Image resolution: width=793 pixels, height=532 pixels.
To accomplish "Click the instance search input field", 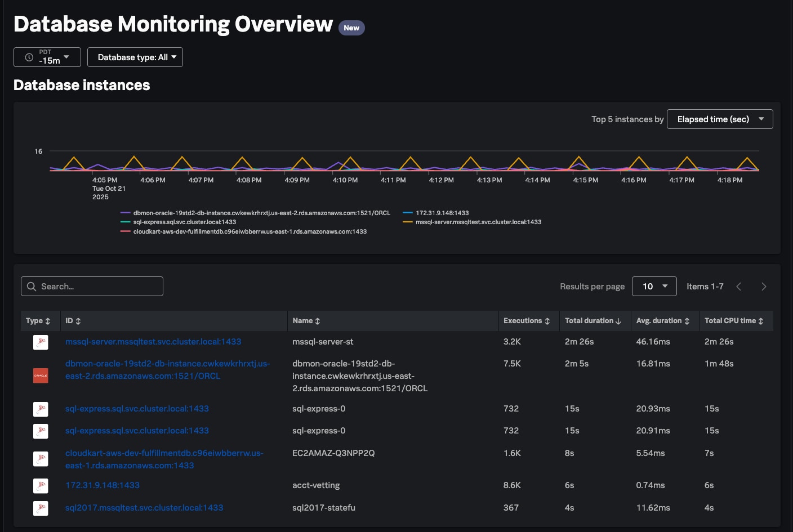I will point(92,287).
